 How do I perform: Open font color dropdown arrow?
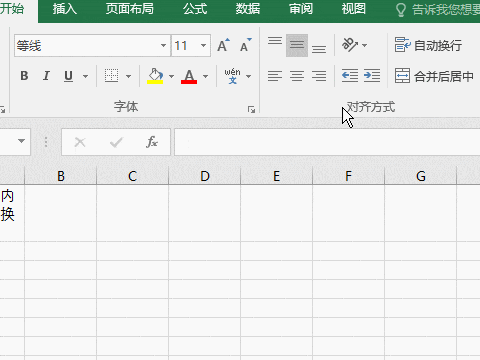205,76
